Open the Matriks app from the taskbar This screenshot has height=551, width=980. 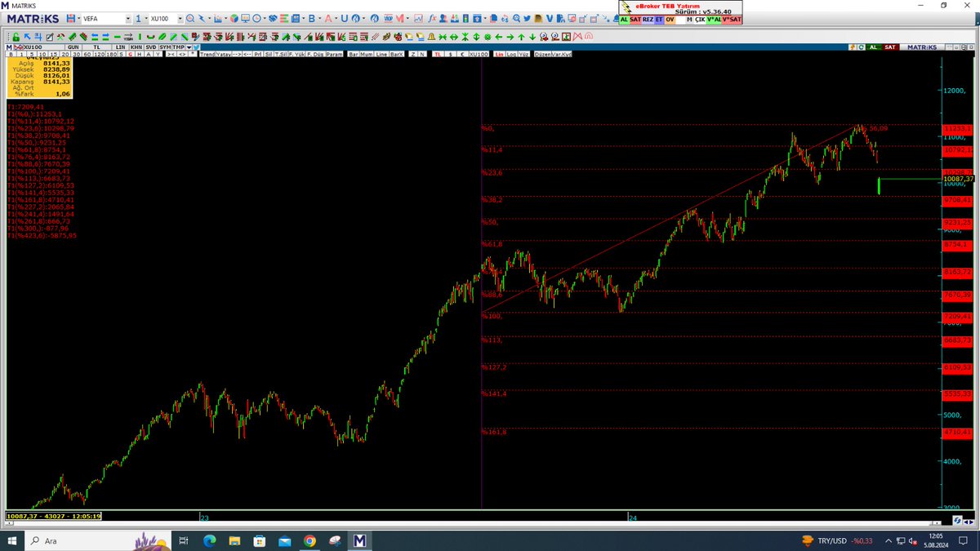click(360, 540)
